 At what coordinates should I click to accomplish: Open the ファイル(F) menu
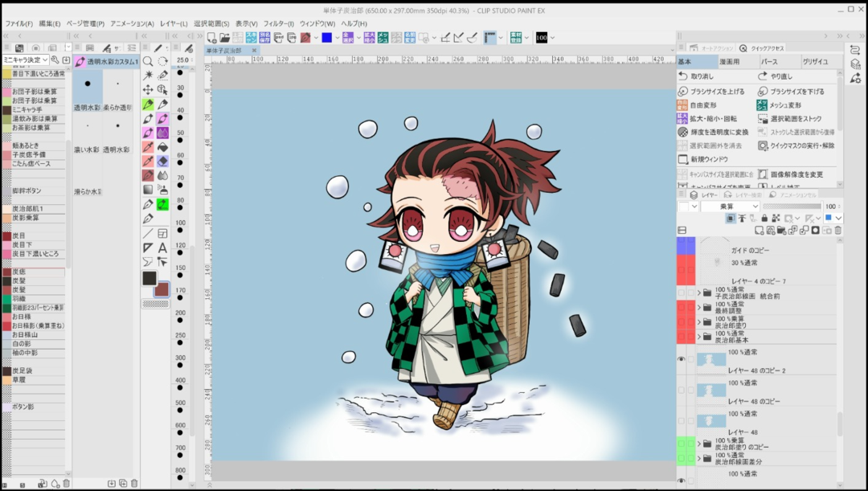pos(18,24)
